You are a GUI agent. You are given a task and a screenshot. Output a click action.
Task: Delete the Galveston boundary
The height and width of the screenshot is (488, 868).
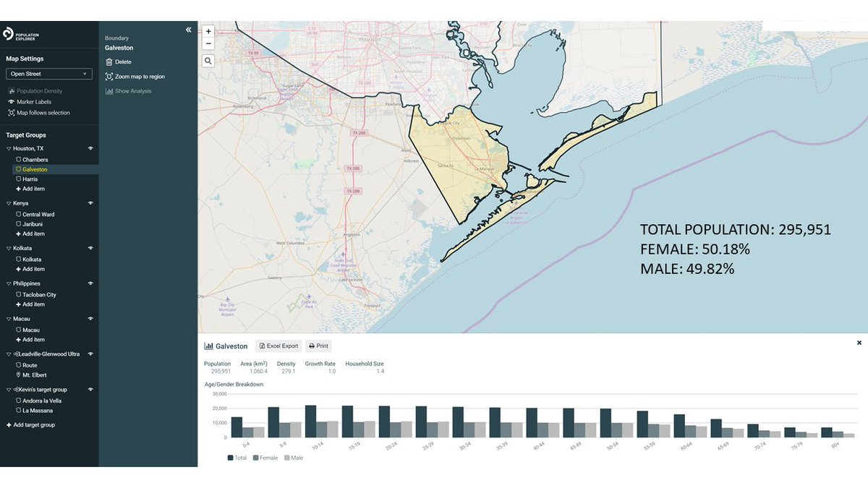click(x=119, y=62)
